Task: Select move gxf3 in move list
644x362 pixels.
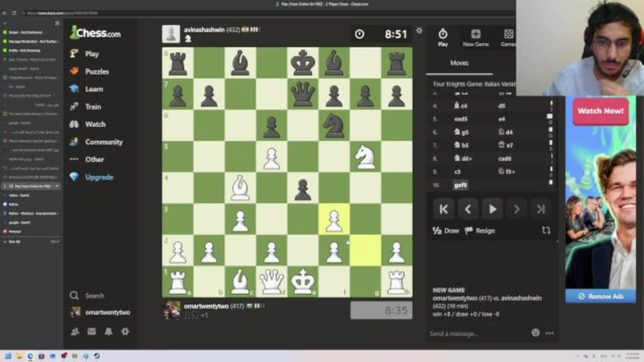Action: coord(460,185)
